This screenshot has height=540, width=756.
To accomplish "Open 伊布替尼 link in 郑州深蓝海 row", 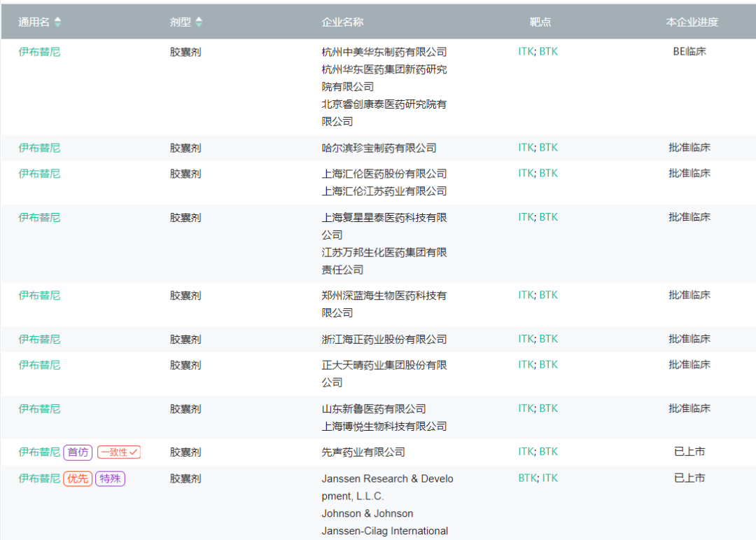I will (x=39, y=296).
